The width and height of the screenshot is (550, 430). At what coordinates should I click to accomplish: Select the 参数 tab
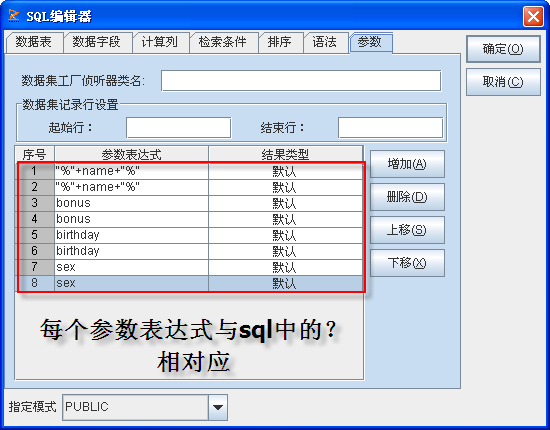(x=370, y=42)
